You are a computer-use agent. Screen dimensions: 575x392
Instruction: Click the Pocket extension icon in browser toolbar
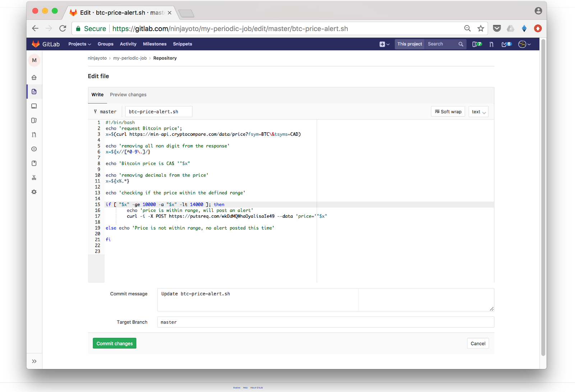pyautogui.click(x=497, y=28)
